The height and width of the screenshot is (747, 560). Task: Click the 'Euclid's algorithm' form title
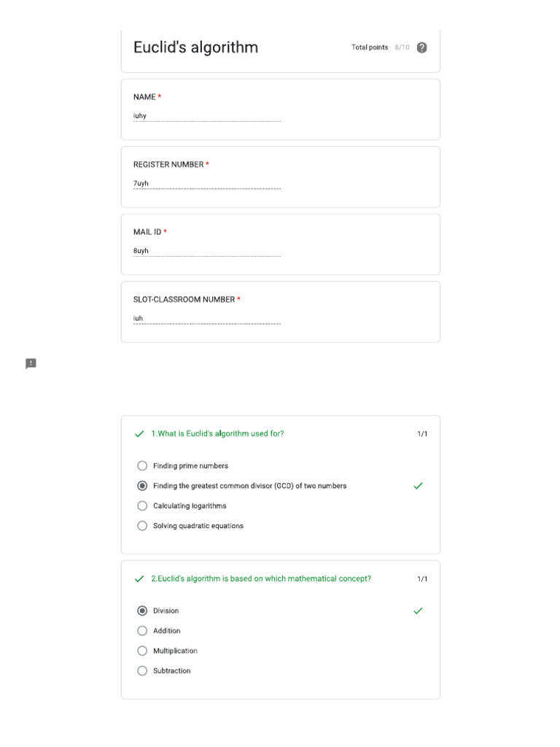(x=195, y=47)
